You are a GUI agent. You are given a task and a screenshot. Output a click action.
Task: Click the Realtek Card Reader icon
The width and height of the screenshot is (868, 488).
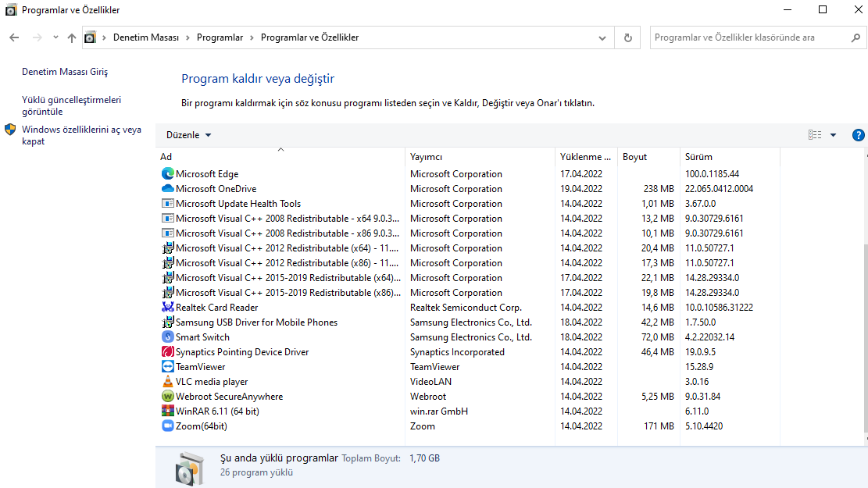166,307
